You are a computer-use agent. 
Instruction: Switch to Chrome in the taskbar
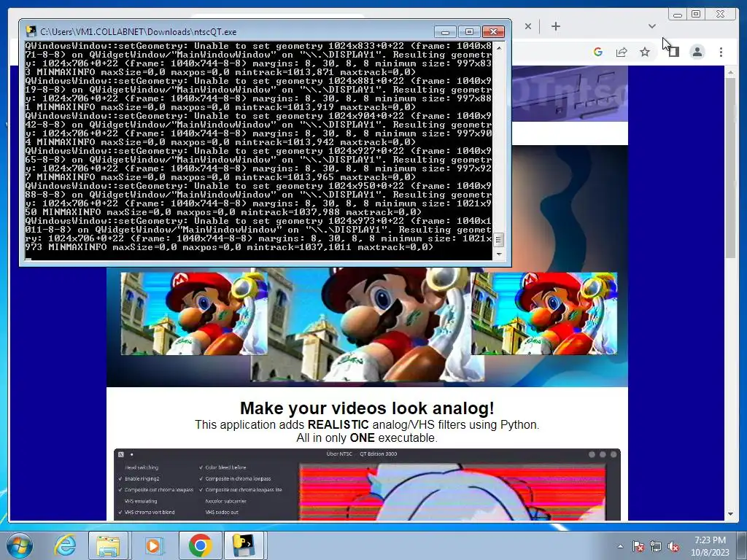click(x=200, y=545)
